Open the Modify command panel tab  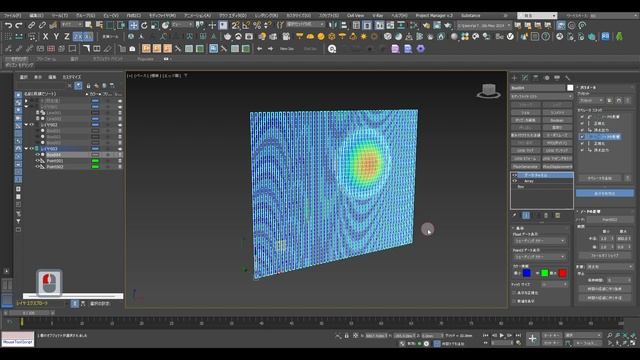(x=525, y=78)
